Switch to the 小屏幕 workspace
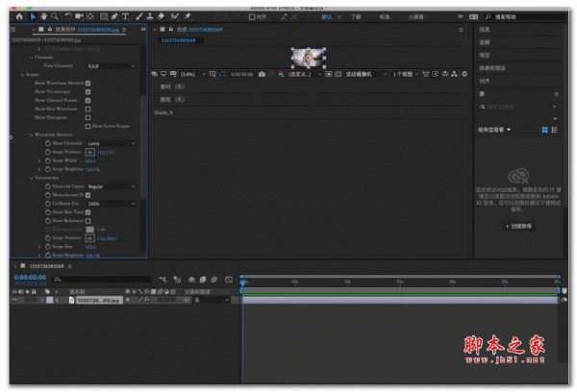This screenshot has height=392, width=577. tap(414, 16)
